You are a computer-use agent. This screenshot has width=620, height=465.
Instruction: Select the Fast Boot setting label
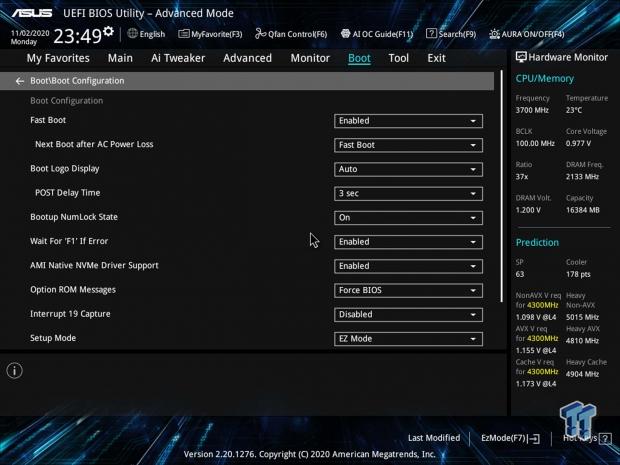click(x=48, y=120)
